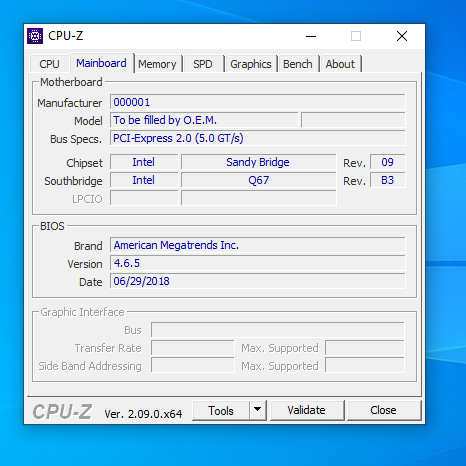This screenshot has width=466, height=466.
Task: Click the chipset revision '09' value
Action: [x=388, y=162]
